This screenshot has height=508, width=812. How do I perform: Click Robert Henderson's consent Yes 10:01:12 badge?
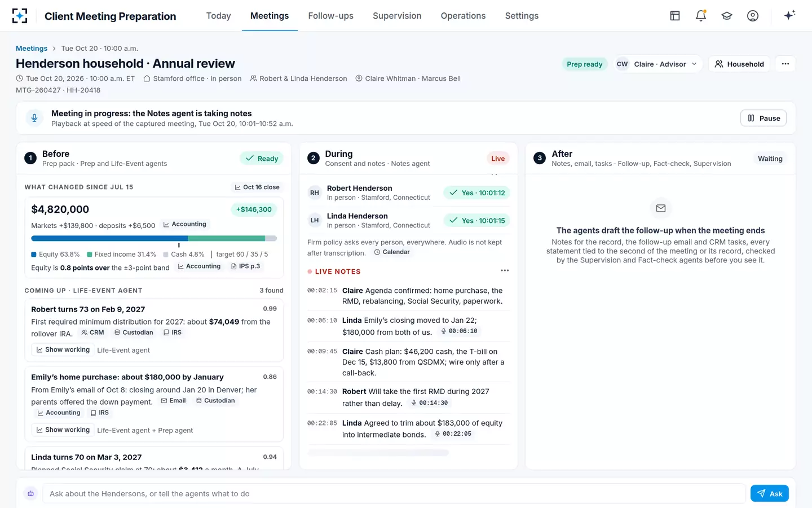tap(476, 192)
